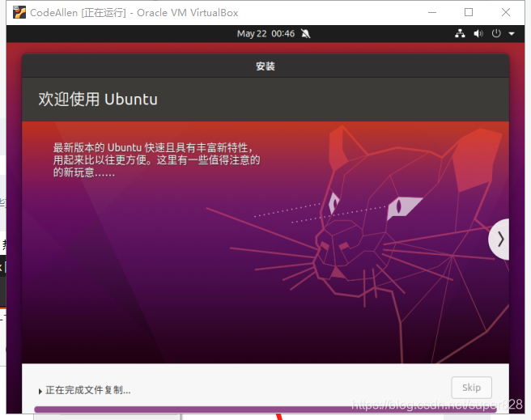Minimize the VirtualBox window
The image size is (531, 420).
432,12
